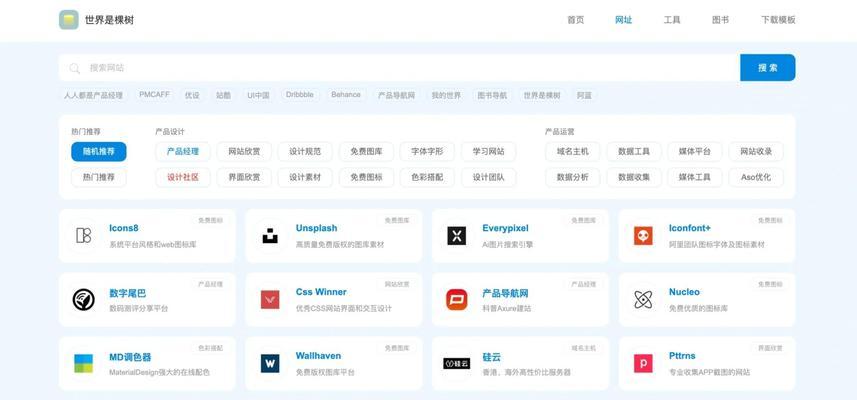
Task: Click the 世界是棵树 site logo icon
Action: coord(69,20)
